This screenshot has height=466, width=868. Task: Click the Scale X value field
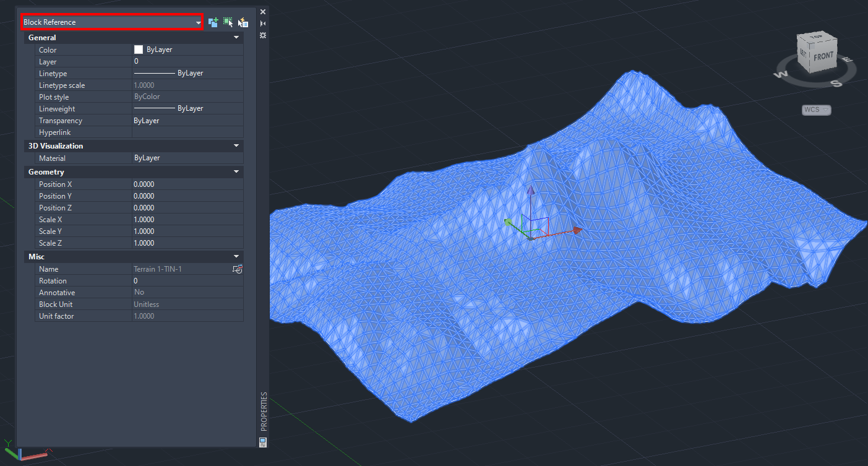(x=187, y=220)
